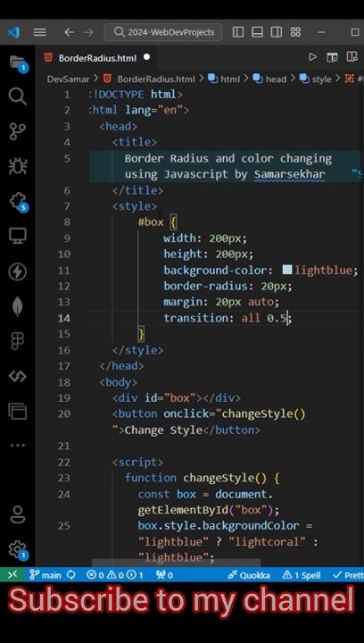Open the MongoDB leaf icon
Screen dimensions: 364x643
pyautogui.click(x=18, y=306)
